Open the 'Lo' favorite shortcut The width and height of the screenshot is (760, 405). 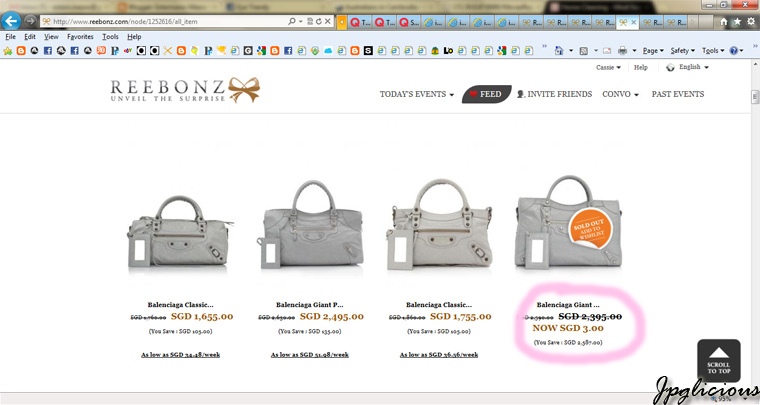coord(448,51)
